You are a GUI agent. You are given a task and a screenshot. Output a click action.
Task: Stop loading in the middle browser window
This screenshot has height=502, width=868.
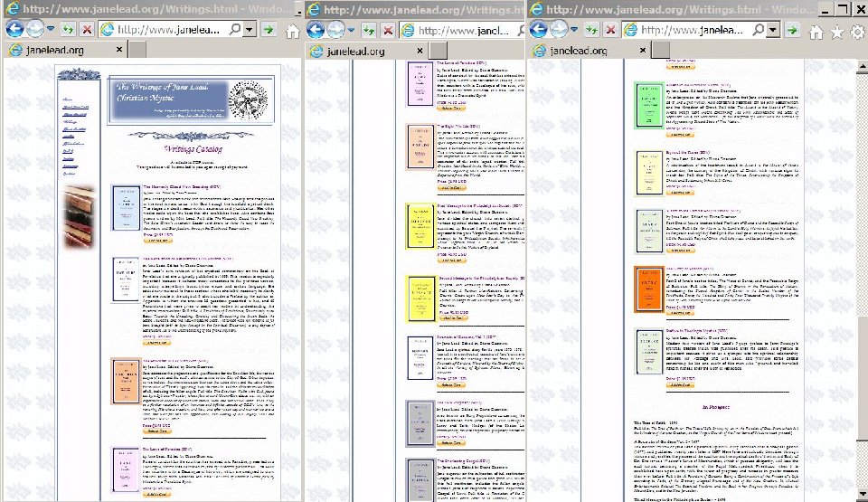(x=388, y=31)
